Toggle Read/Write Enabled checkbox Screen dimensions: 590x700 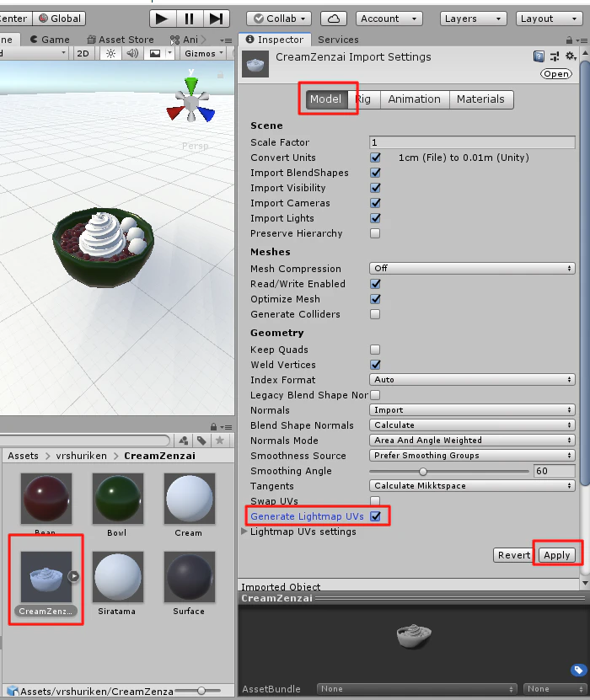(x=375, y=284)
